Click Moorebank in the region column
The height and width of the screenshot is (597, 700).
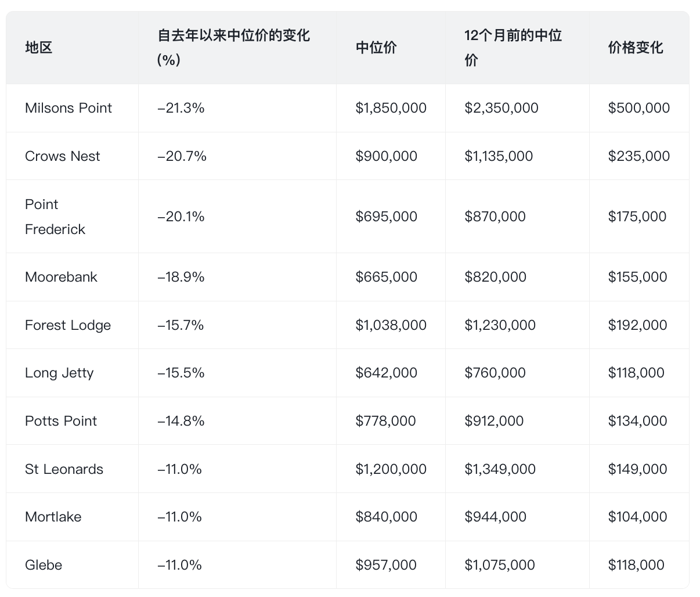pos(61,277)
